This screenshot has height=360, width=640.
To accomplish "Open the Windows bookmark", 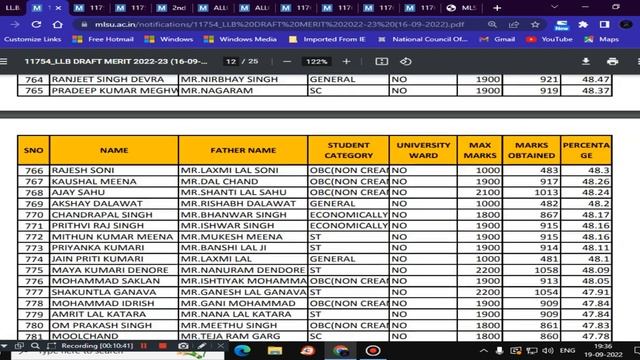I will pos(169,39).
